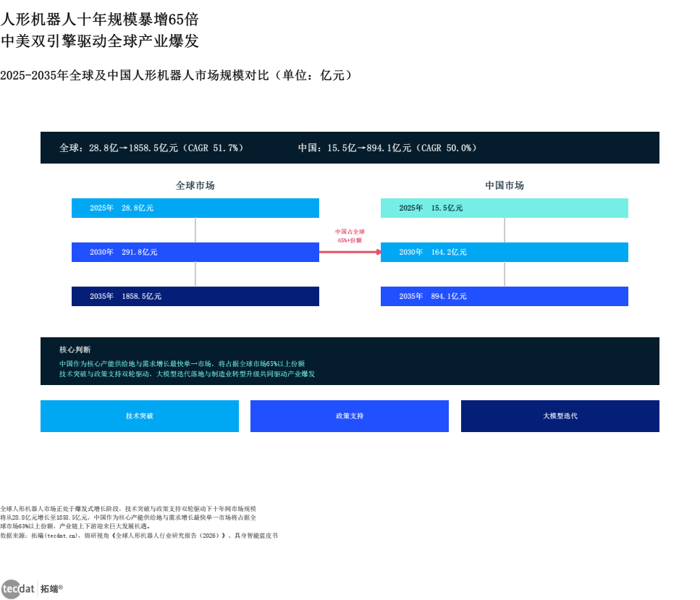The width and height of the screenshot is (700, 600).
Task: Click the 核心判断 heading
Action: pyautogui.click(x=75, y=350)
